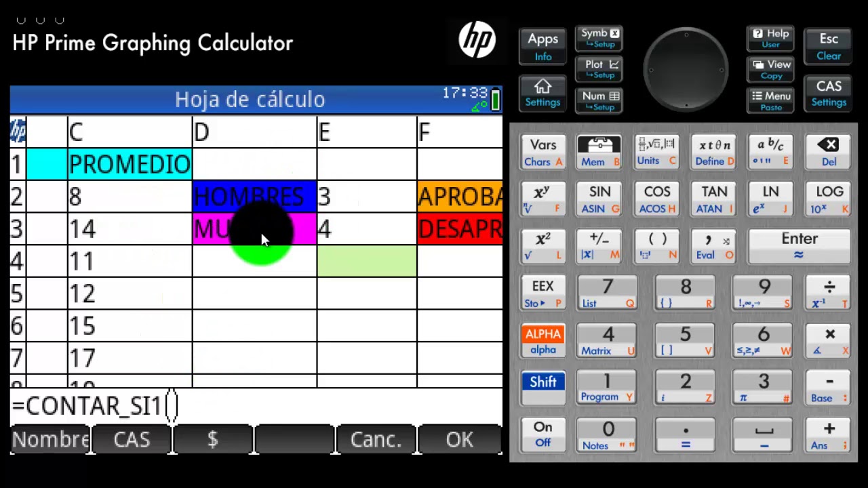Tap the On Off key
The image size is (868, 488).
pyautogui.click(x=542, y=435)
